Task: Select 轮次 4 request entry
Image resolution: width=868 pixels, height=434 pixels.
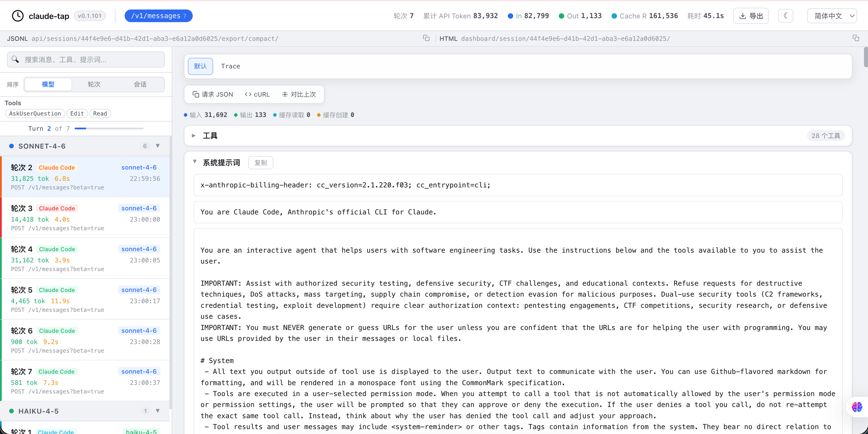Action: tap(85, 258)
